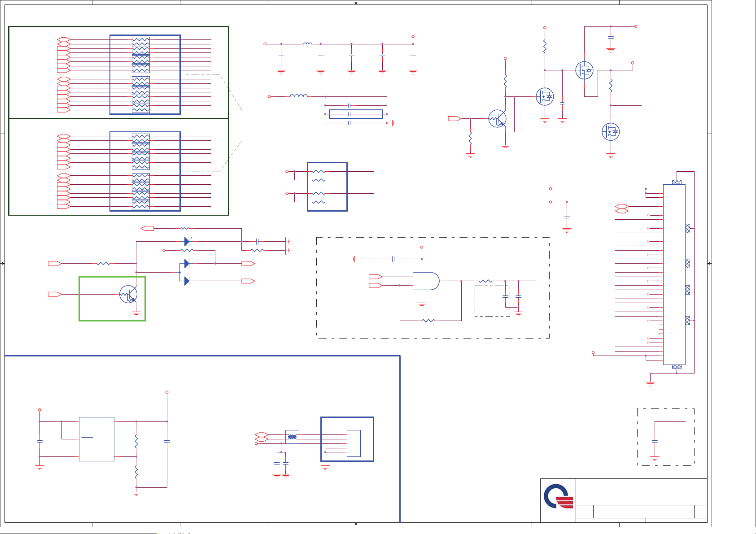Select the Schottky diode at top of diode group

pyautogui.click(x=188, y=241)
